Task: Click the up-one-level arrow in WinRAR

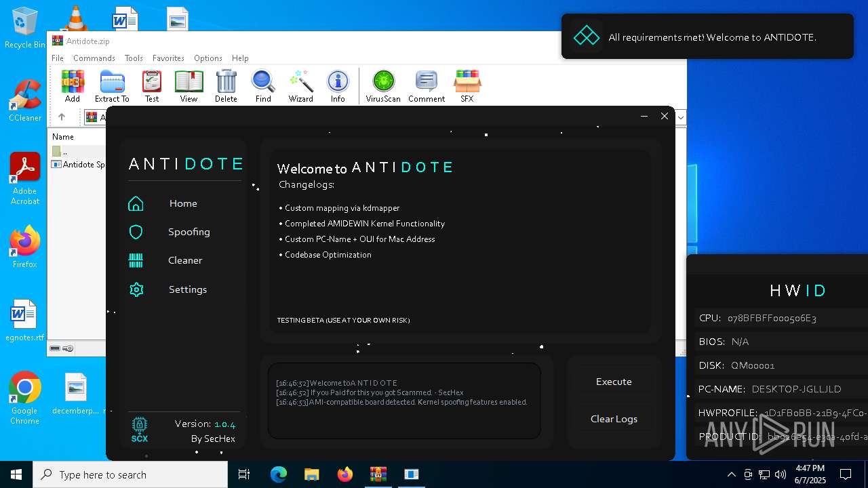Action: tap(62, 117)
